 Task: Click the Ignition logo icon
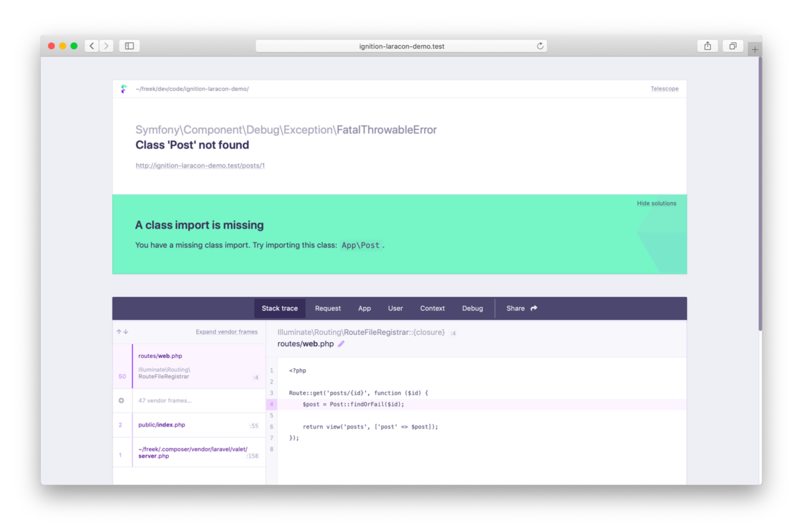[124, 89]
